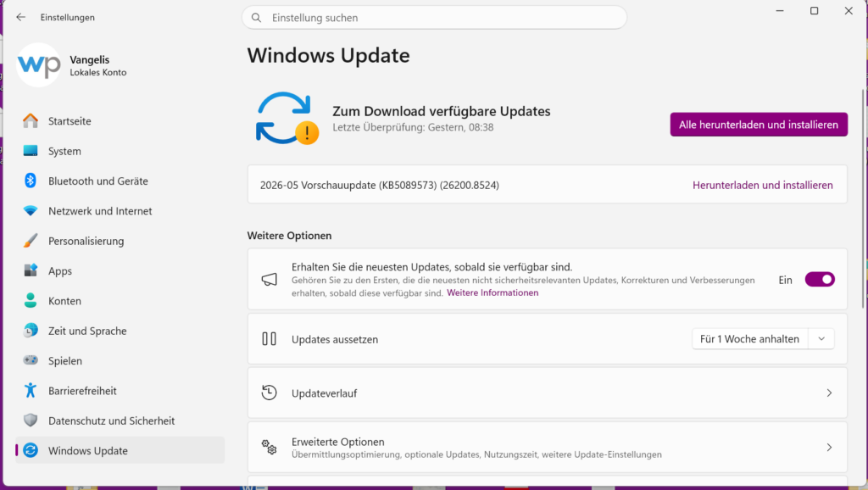Click the Ein toggle state label

785,280
